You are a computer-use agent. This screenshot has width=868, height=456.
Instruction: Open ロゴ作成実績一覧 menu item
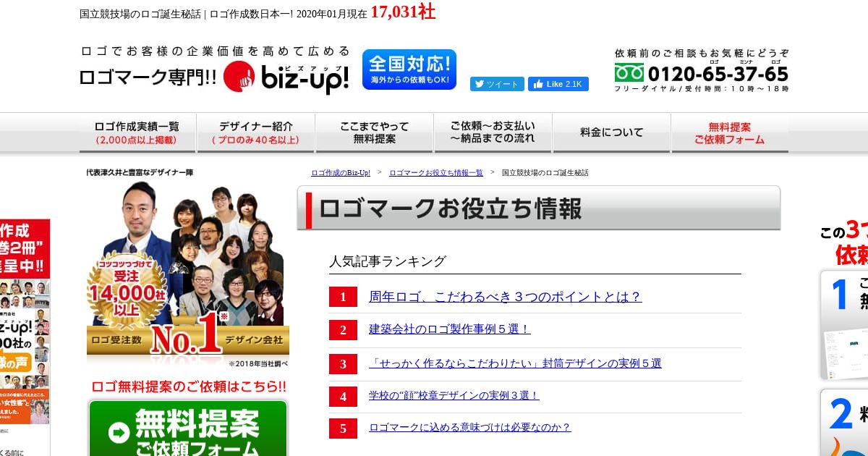pyautogui.click(x=137, y=132)
